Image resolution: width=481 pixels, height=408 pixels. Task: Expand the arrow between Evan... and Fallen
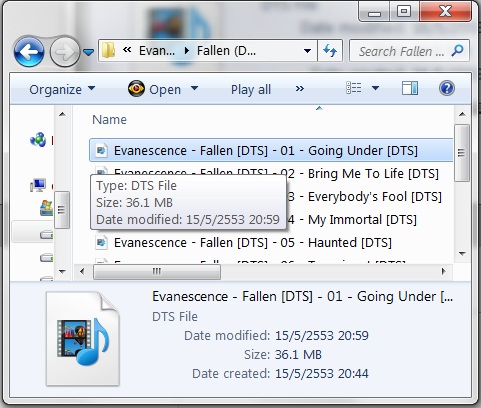coord(187,51)
